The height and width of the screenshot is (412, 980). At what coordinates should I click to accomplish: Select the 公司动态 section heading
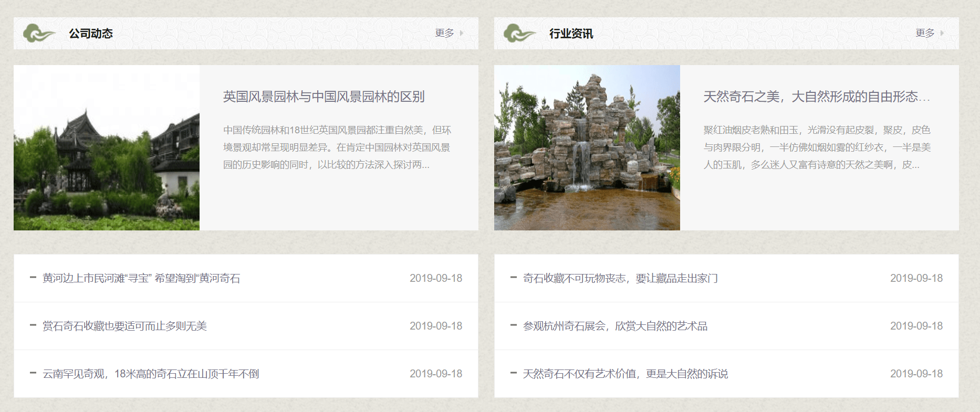click(x=91, y=34)
